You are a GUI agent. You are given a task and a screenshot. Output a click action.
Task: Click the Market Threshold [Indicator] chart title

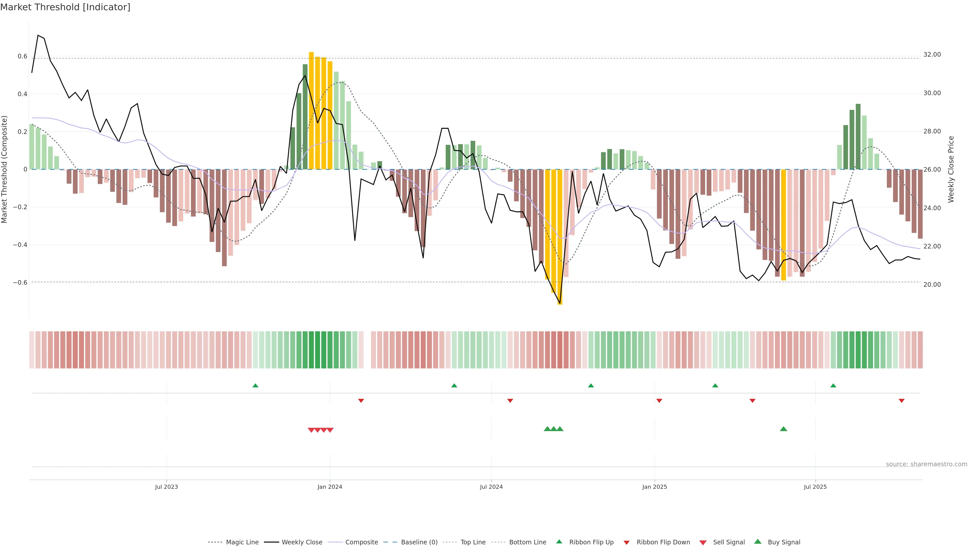(x=65, y=7)
